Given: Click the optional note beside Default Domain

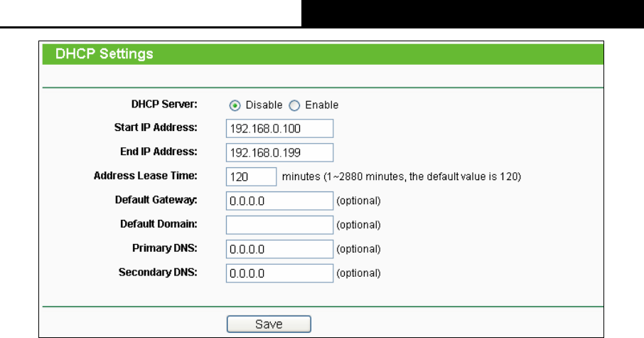Looking at the screenshot, I should 358,225.
